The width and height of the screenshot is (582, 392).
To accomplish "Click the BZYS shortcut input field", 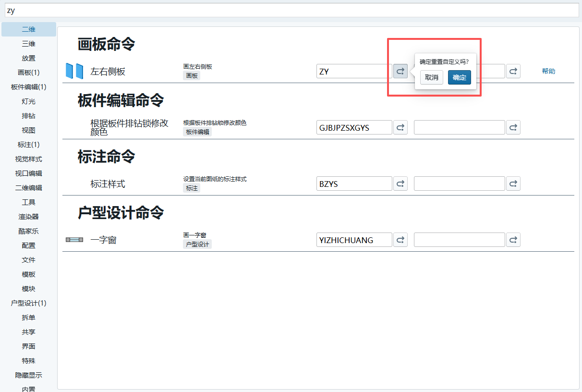I will 354,184.
